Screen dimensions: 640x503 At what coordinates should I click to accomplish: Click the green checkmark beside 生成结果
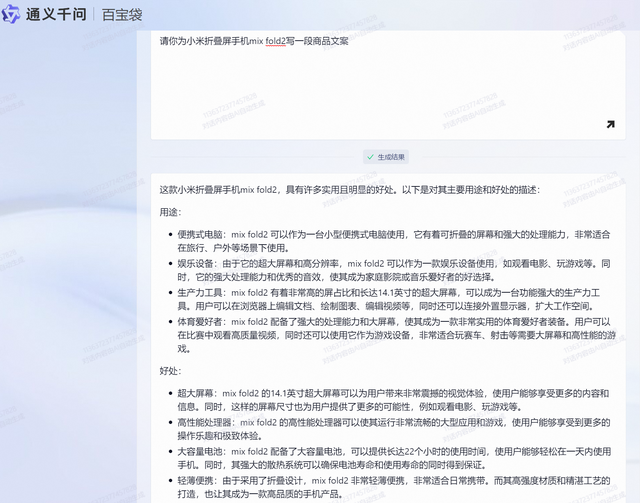370,157
